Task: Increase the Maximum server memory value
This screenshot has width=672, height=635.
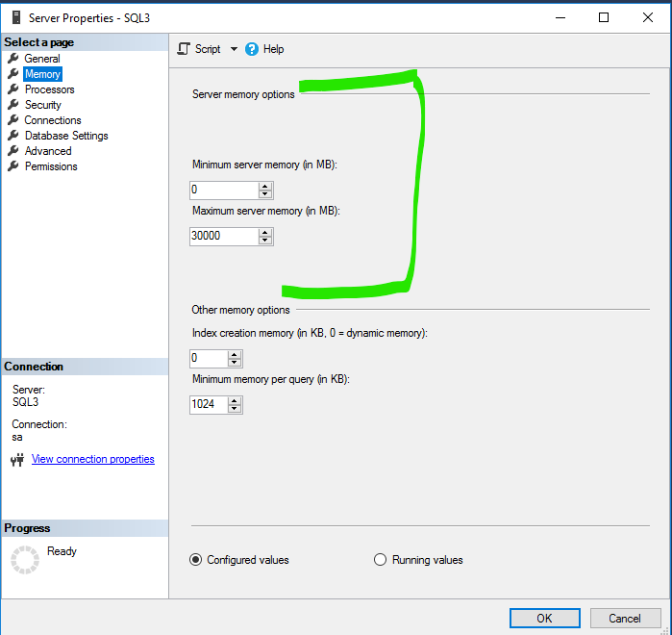Action: [x=265, y=232]
